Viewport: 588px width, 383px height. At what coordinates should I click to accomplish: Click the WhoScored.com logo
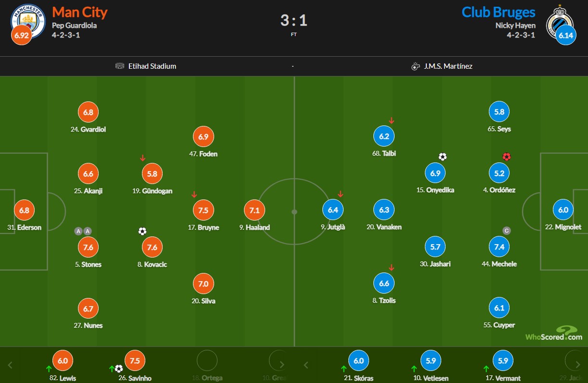(x=554, y=333)
